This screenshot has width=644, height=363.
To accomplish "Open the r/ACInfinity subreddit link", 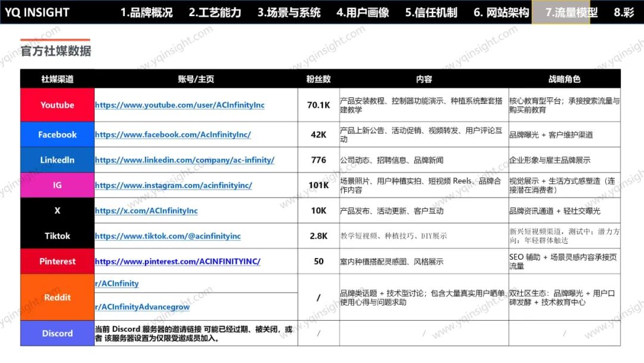I will (117, 284).
